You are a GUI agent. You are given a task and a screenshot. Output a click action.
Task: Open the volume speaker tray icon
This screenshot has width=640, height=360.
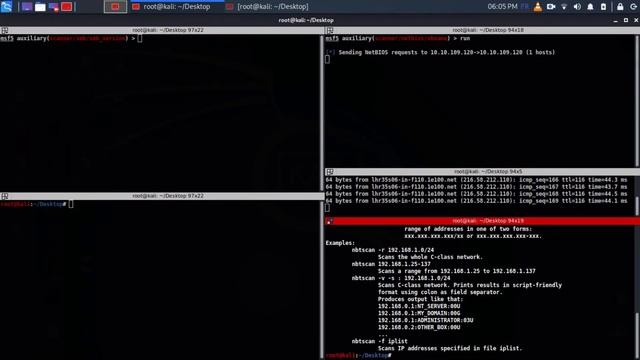[x=577, y=7]
